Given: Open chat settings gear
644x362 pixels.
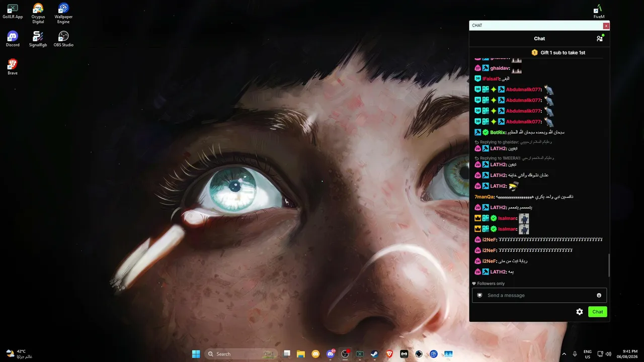Looking at the screenshot, I should coord(580,312).
